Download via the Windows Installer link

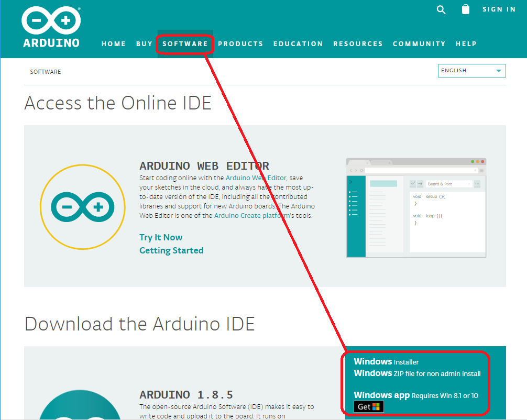[x=386, y=361]
